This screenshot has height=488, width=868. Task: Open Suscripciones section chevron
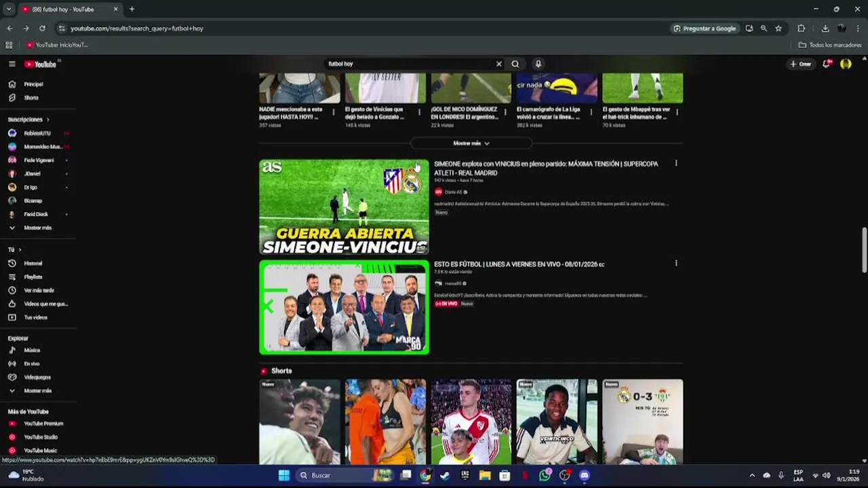(x=47, y=119)
